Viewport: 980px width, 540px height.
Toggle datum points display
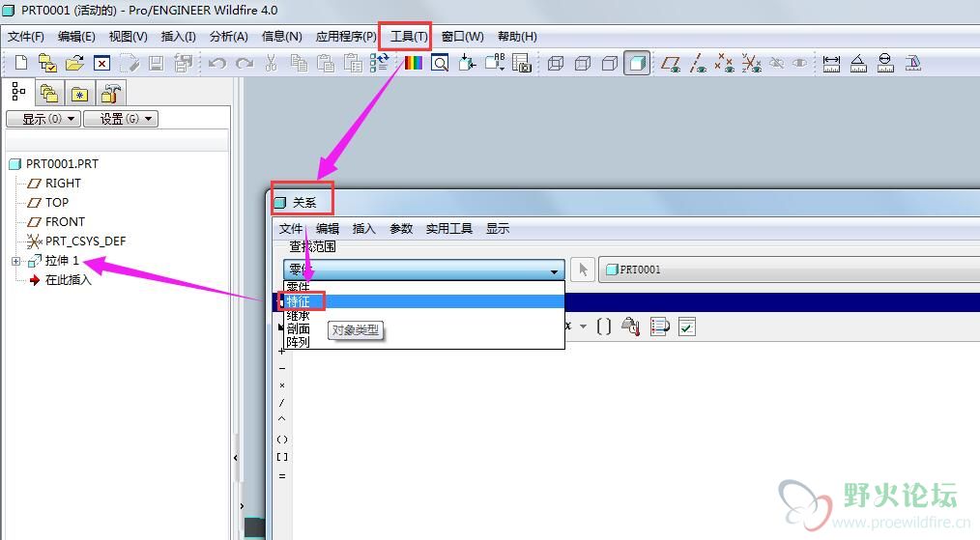coord(725,63)
